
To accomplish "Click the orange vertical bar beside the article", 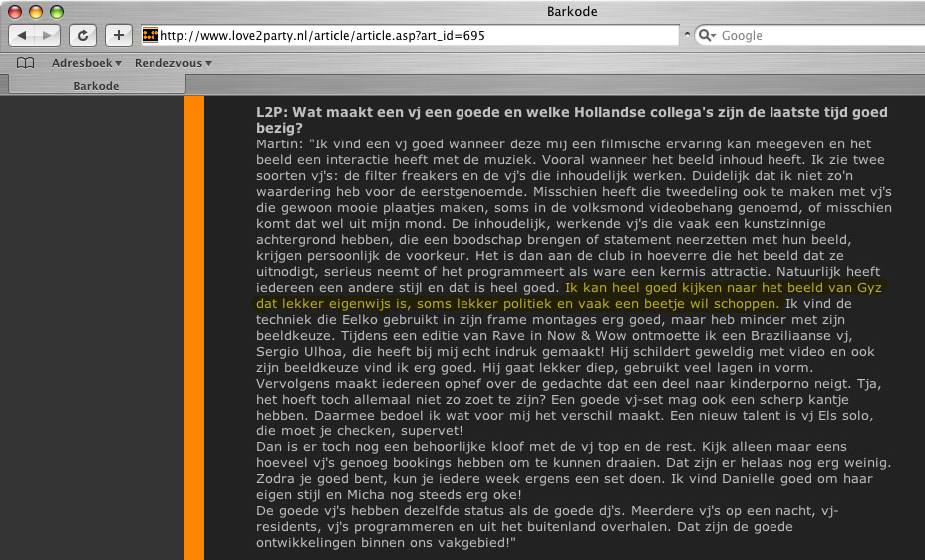I will 194,329.
